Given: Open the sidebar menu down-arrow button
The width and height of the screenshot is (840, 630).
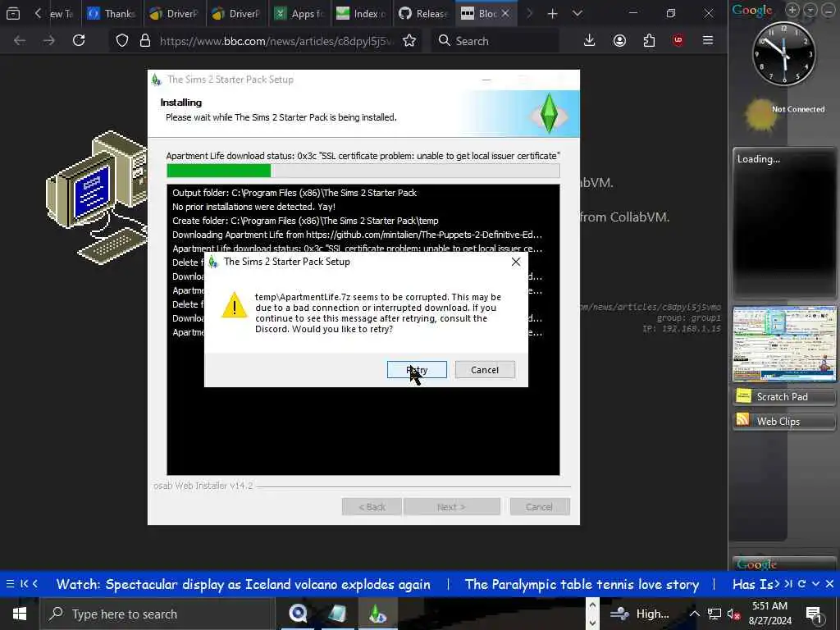Looking at the screenshot, I should 810,10.
